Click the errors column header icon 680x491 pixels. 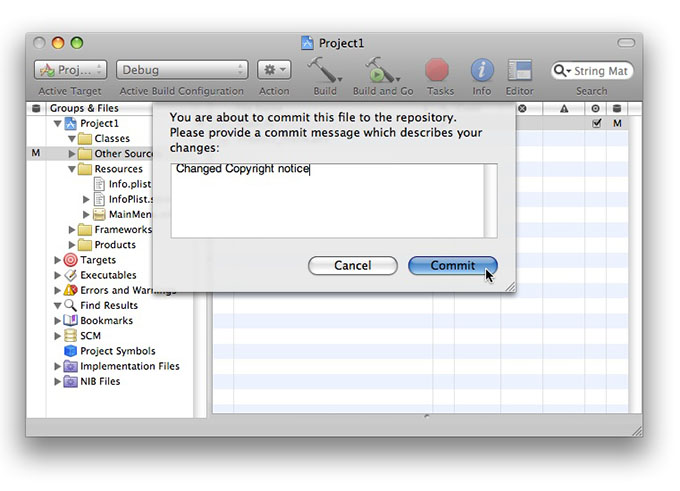(x=523, y=108)
